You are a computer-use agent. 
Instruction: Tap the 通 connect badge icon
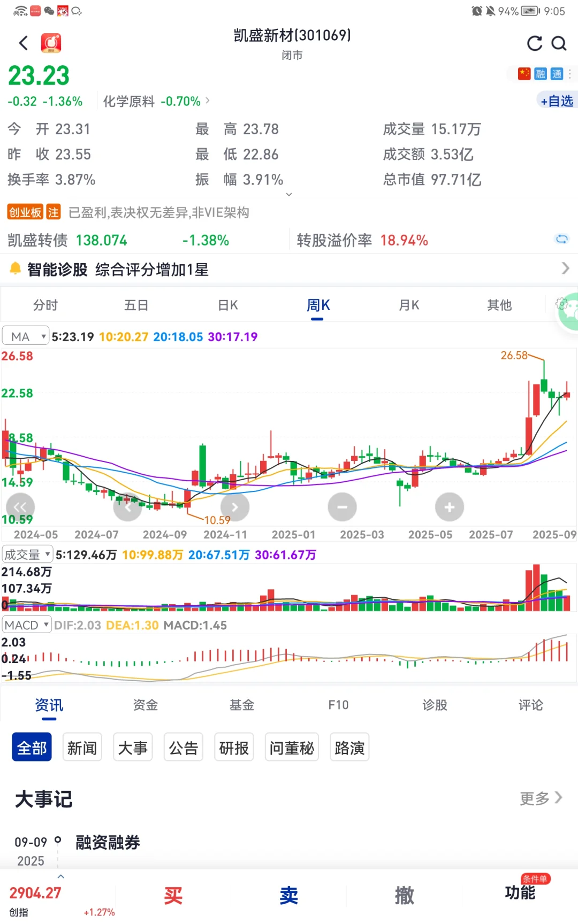pos(557,74)
